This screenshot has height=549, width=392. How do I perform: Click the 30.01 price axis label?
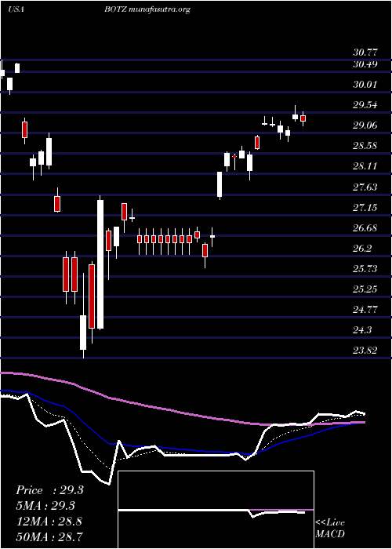[x=365, y=85]
